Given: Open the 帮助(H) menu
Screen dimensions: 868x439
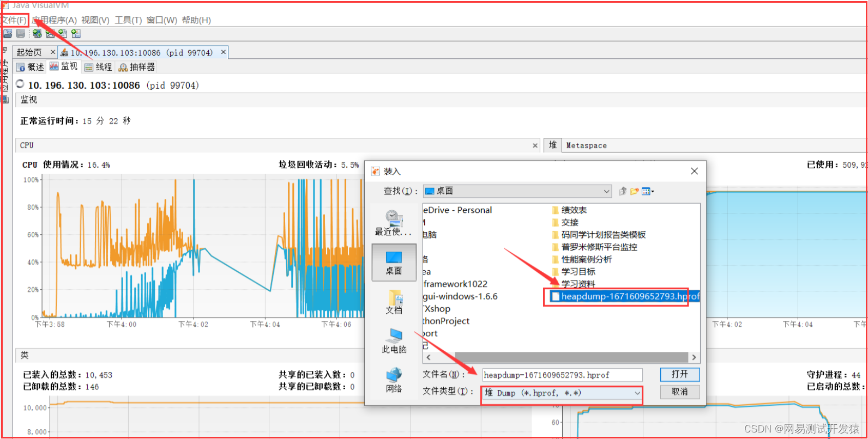Looking at the screenshot, I should [196, 20].
